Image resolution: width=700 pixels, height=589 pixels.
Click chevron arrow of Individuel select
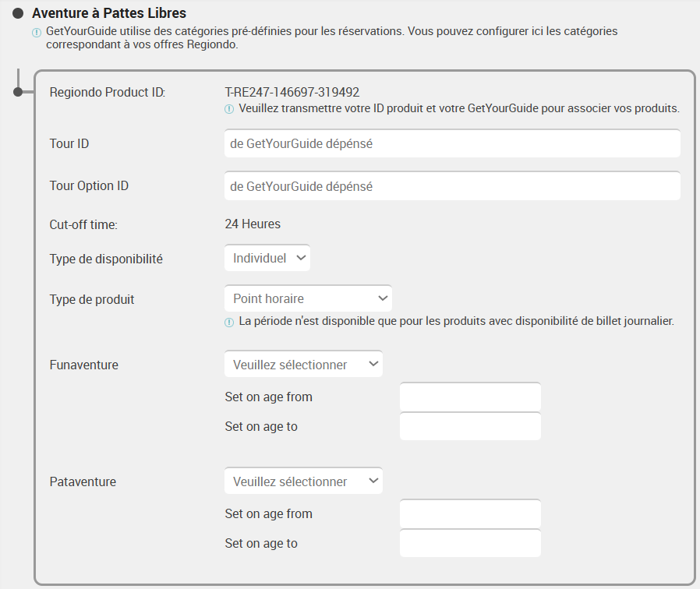(301, 258)
